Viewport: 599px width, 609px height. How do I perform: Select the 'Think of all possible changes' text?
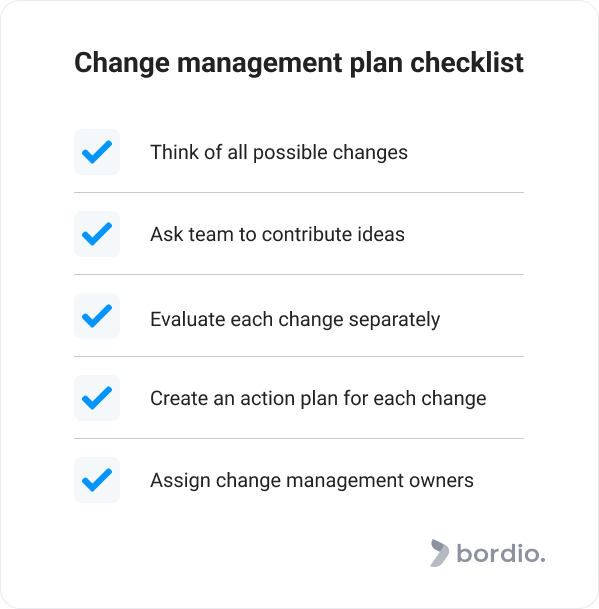click(x=279, y=152)
